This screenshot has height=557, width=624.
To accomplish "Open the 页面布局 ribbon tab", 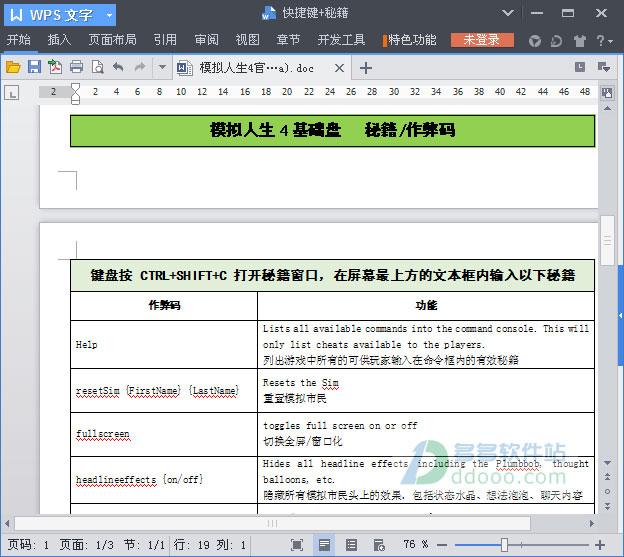I will [x=112, y=40].
